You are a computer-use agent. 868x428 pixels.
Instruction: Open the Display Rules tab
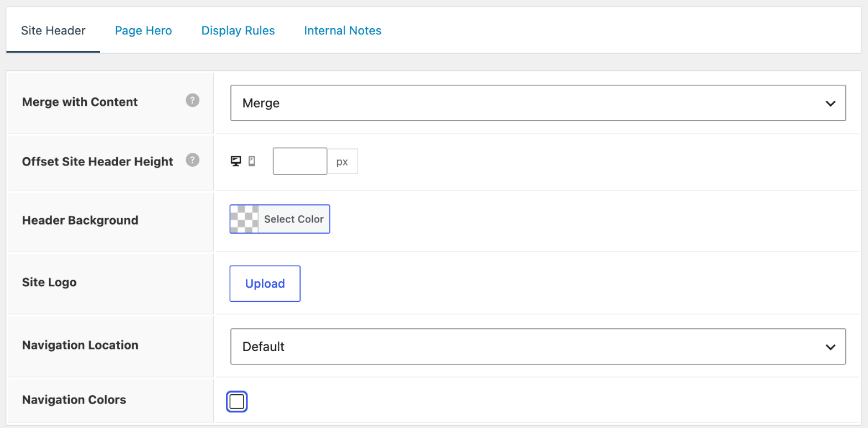[238, 30]
